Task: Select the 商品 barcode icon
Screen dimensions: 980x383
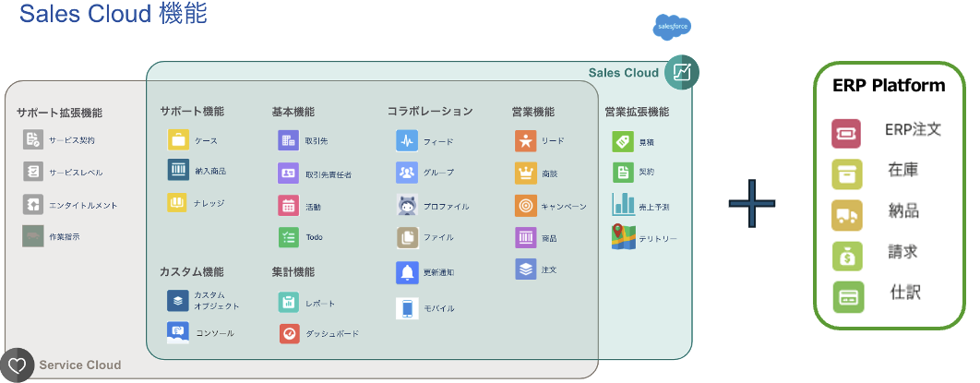Action: point(526,237)
